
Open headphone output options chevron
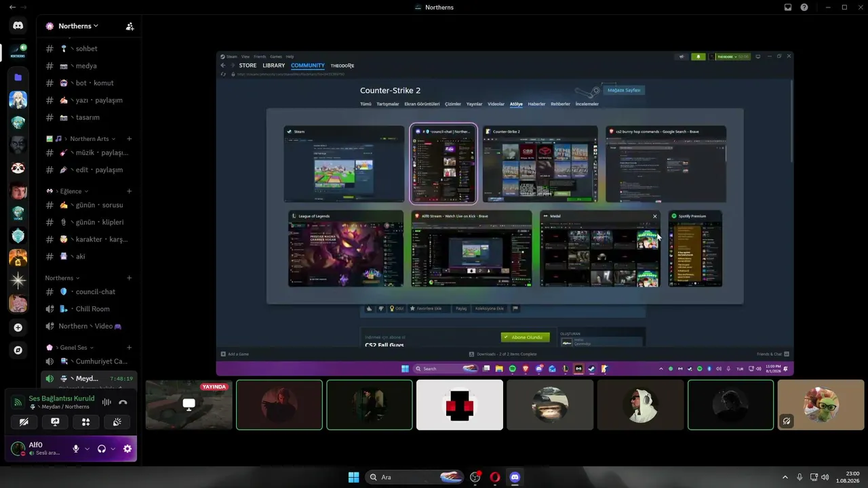click(x=113, y=449)
